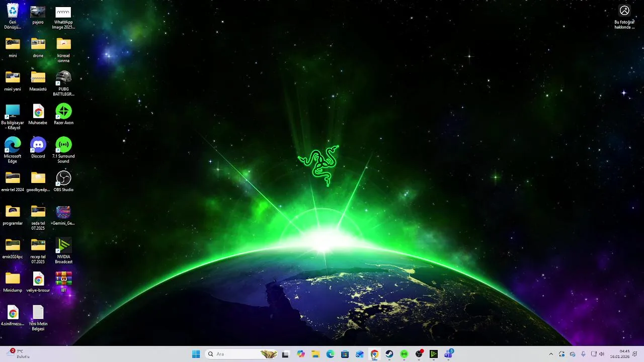
Task: Select the mini folder on desktop
Action: tap(13, 48)
